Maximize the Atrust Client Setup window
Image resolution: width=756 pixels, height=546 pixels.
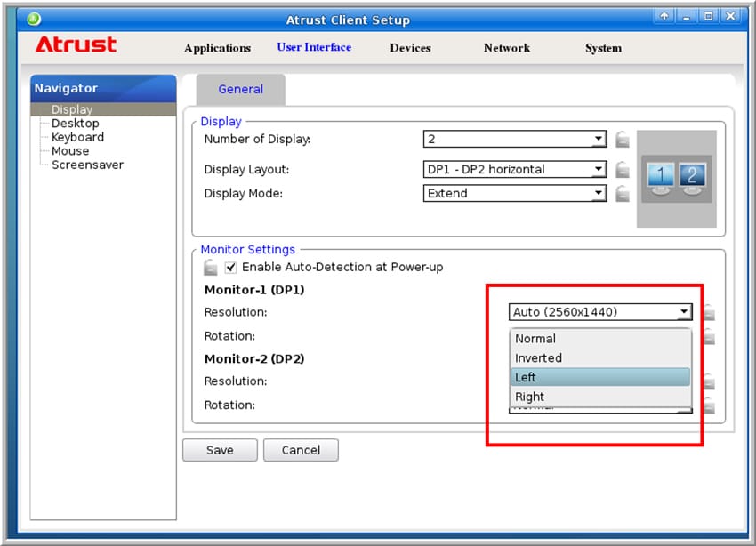[708, 16]
